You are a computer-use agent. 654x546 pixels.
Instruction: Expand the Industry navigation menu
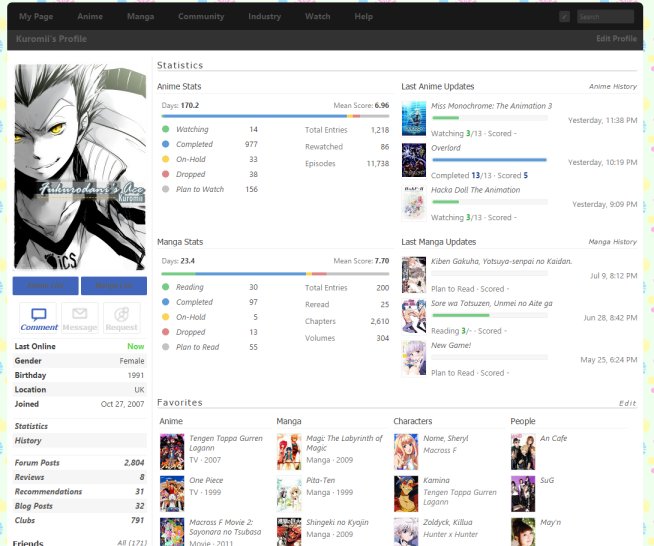tap(264, 17)
